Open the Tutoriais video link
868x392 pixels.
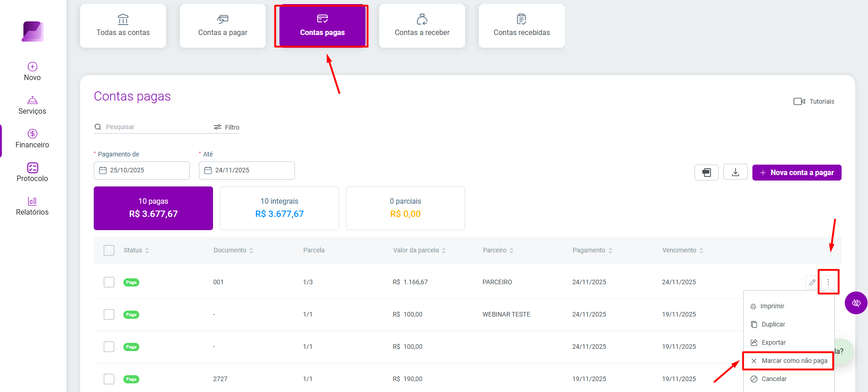(814, 101)
